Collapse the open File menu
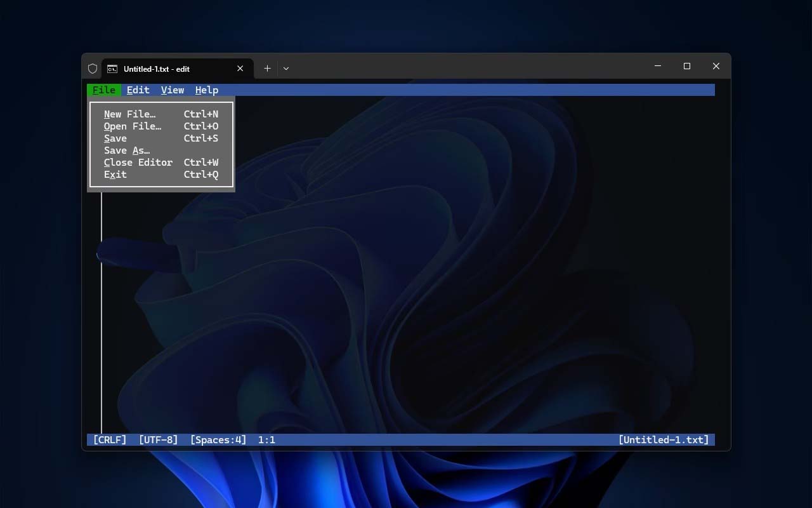This screenshot has height=508, width=812. click(x=104, y=90)
